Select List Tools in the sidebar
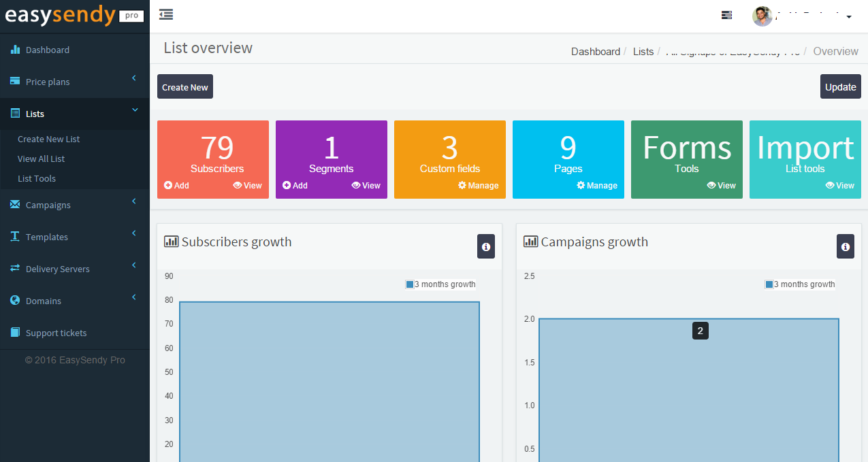 click(x=37, y=178)
